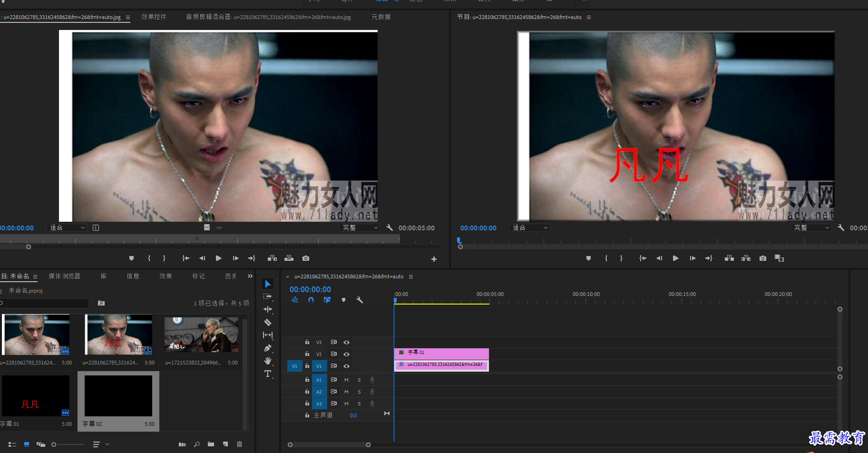Mute audio track A1
This screenshot has height=453, width=868.
coord(346,380)
